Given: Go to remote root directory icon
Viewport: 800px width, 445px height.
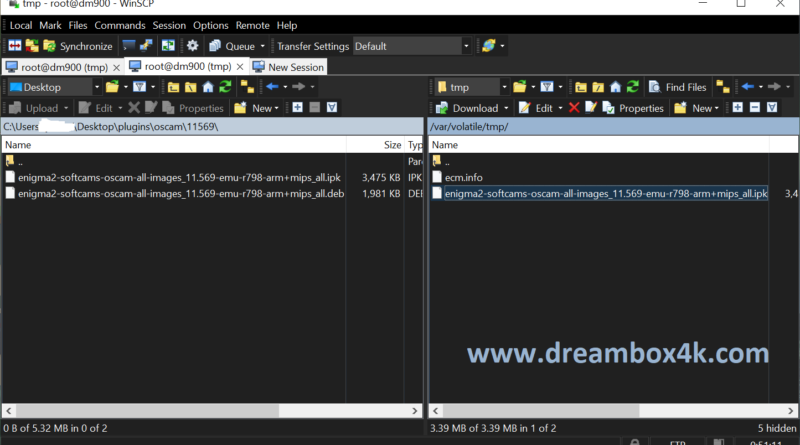Looking at the screenshot, I should [598, 87].
